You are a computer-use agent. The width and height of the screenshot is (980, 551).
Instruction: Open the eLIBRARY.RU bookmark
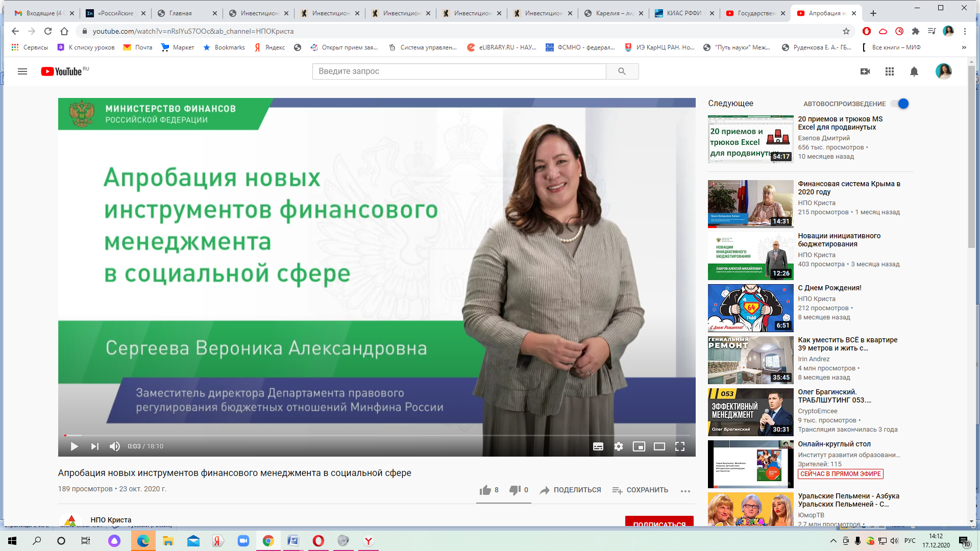click(502, 47)
